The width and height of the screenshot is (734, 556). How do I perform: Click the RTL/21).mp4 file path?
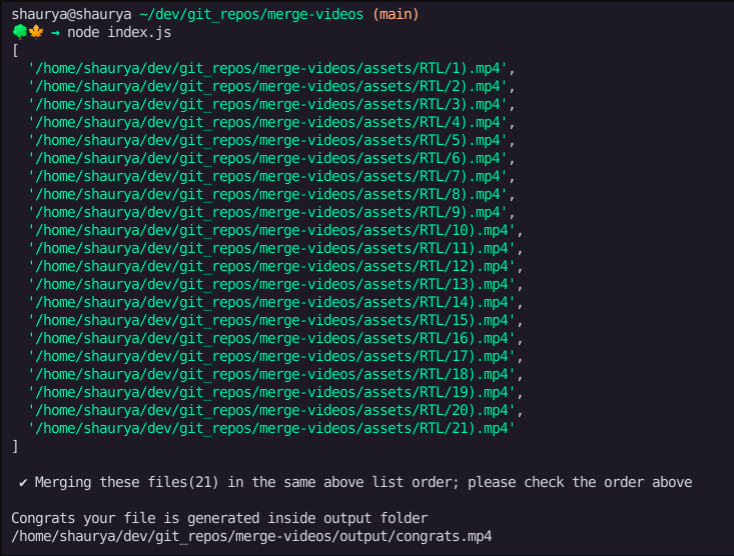click(x=272, y=428)
